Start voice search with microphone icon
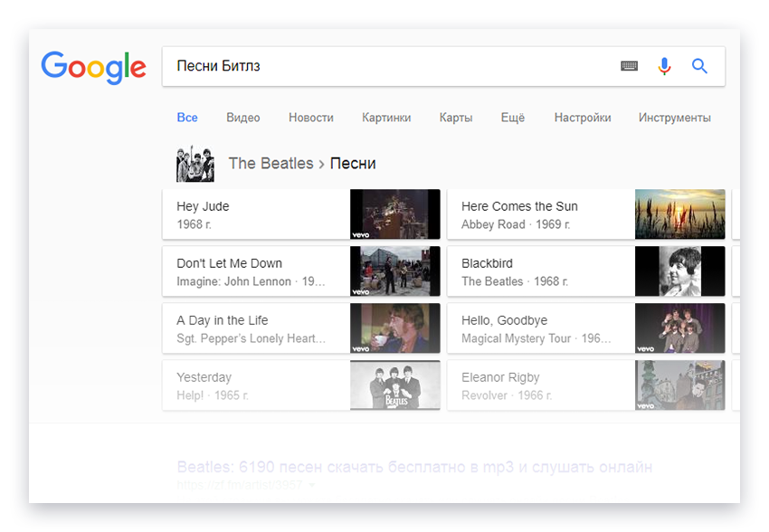Viewport: 769px width, 532px height. tap(665, 66)
